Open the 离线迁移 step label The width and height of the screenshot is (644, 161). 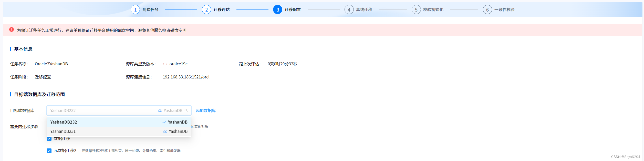tap(364, 10)
